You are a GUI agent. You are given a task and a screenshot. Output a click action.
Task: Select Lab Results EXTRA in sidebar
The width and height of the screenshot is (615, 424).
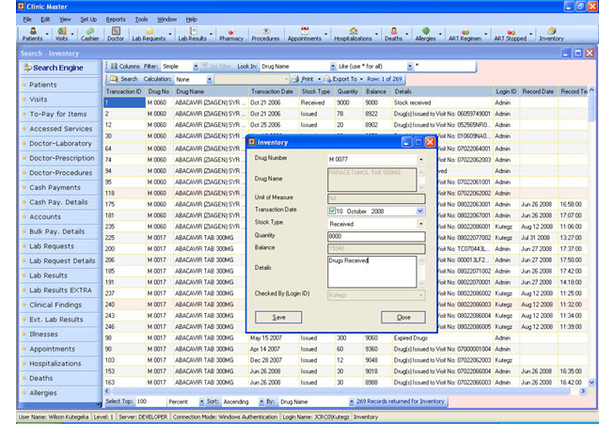pyautogui.click(x=60, y=290)
